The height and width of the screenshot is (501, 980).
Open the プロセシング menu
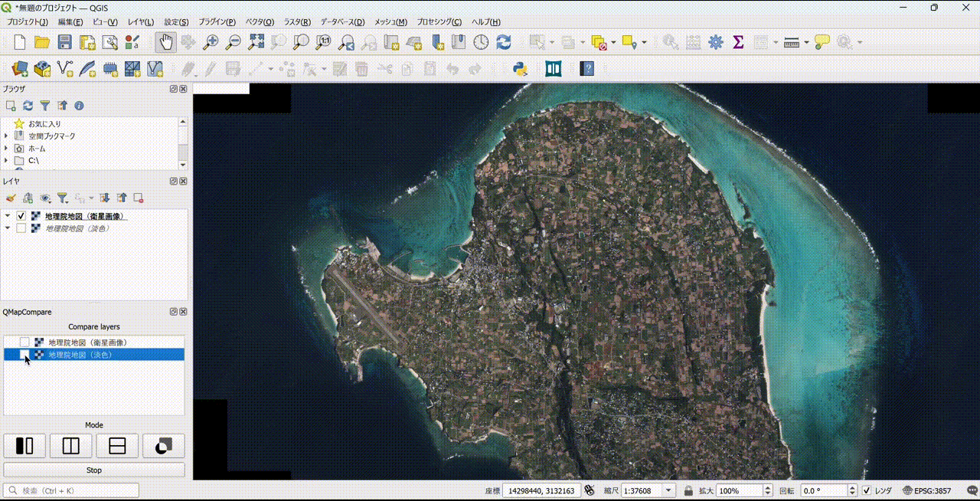438,22
